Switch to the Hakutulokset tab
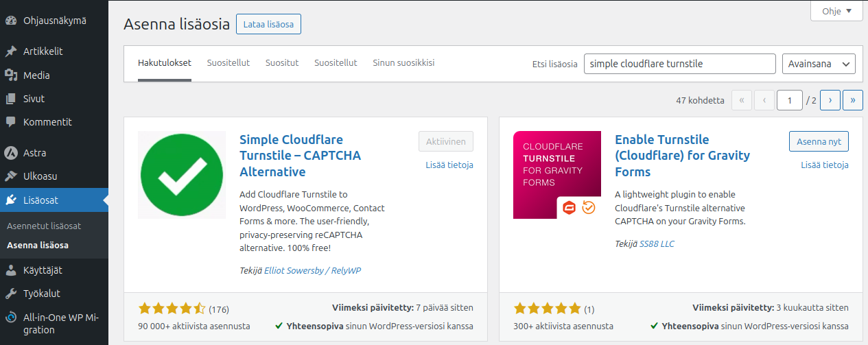 165,62
